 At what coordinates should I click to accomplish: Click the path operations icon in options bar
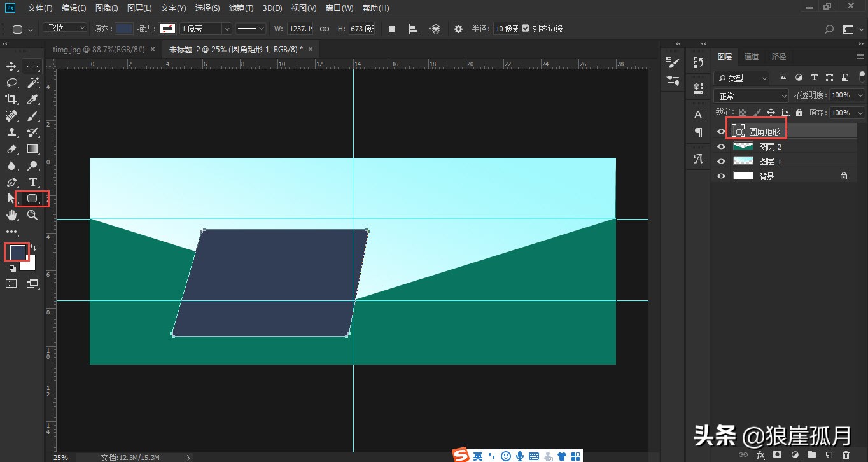pyautogui.click(x=392, y=29)
